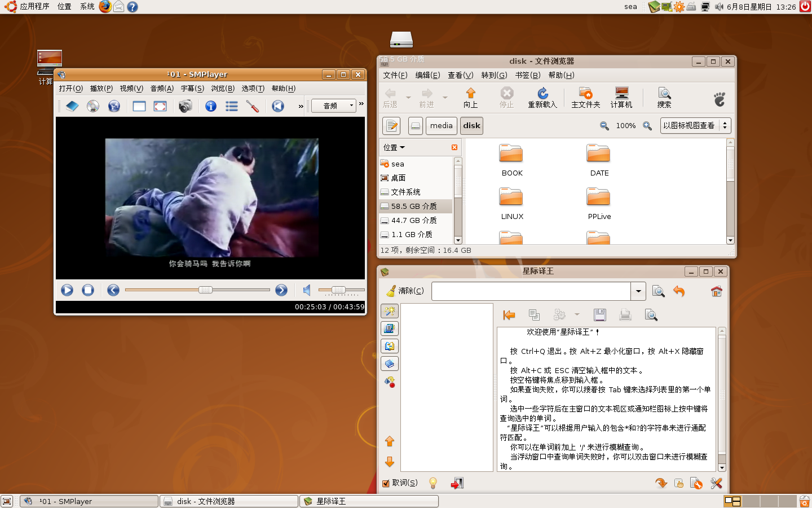The image size is (812, 508).
Task: Toggle the magic wand list button in 星际译王
Action: (390, 311)
